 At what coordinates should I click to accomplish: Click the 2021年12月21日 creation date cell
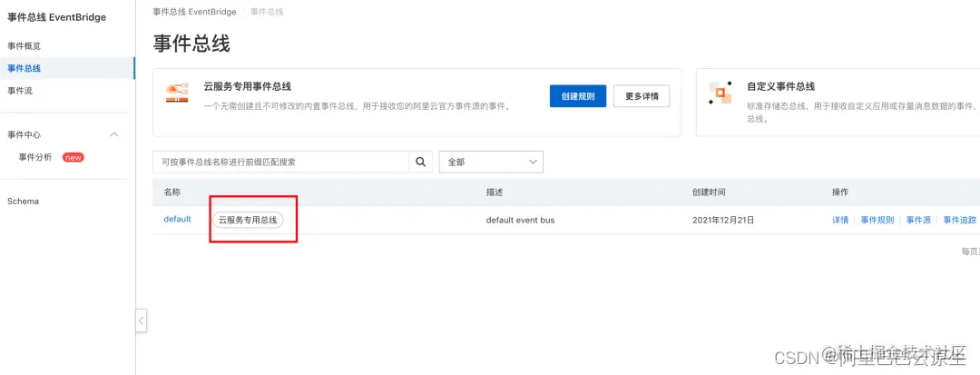[724, 220]
